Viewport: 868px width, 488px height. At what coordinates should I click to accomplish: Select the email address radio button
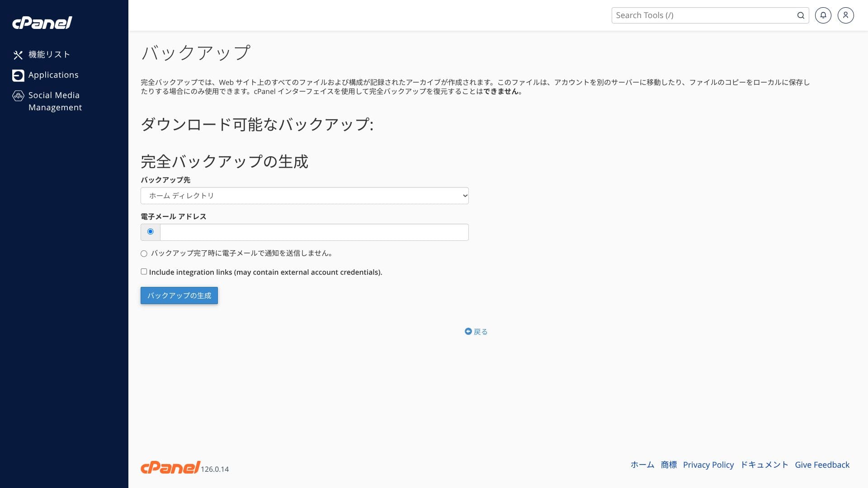(x=151, y=232)
